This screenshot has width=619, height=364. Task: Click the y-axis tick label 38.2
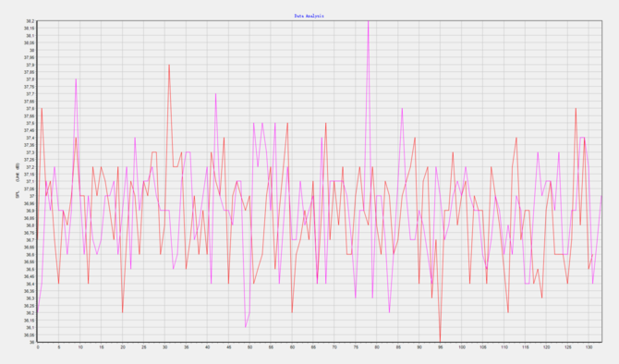(x=30, y=21)
